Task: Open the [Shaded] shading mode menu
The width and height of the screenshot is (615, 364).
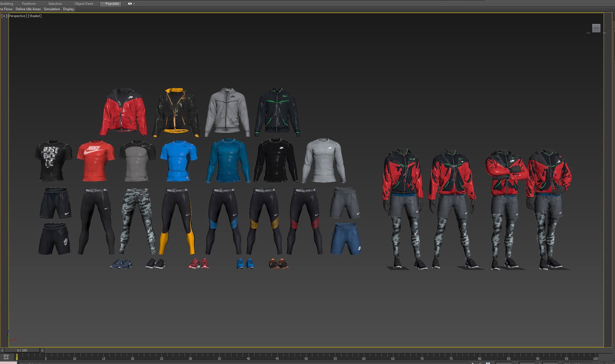Action: (x=35, y=16)
